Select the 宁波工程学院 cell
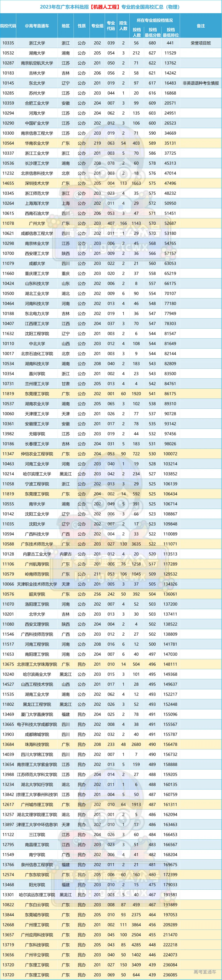The image size is (222, 980). tap(37, 484)
